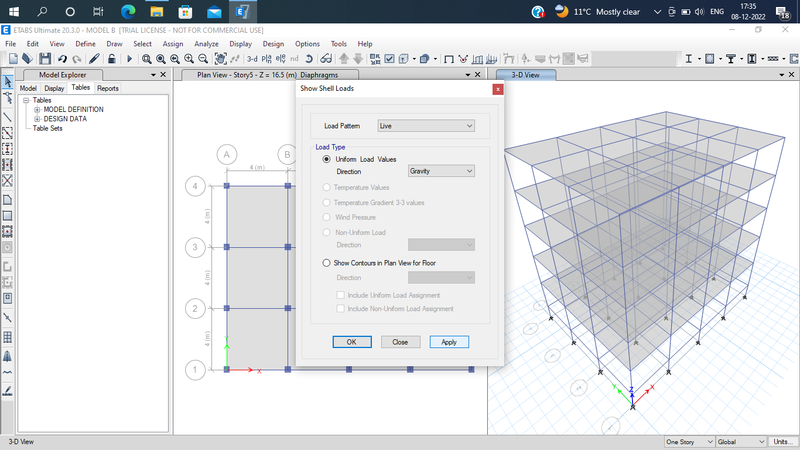Click the pencil Refresh Window icon
Screen dimensions: 800x450
[94, 59]
